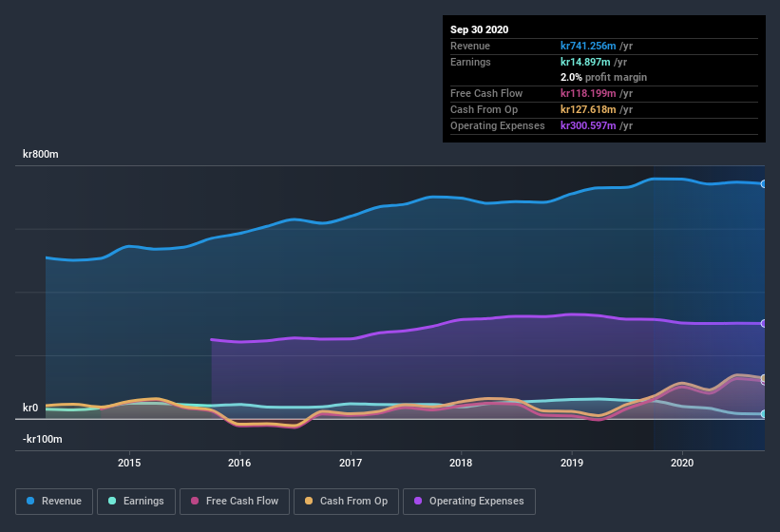Click the Earnings line end marker
780x532 pixels.
pos(764,414)
